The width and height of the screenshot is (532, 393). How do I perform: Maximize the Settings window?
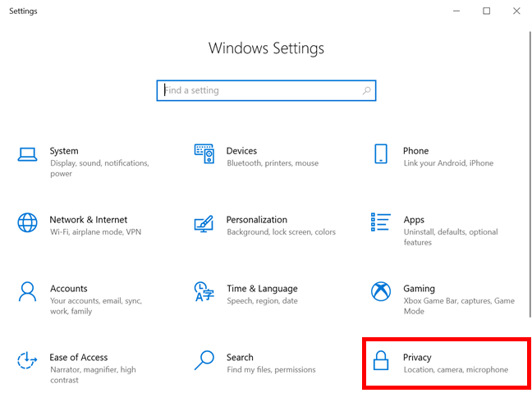[x=487, y=11]
